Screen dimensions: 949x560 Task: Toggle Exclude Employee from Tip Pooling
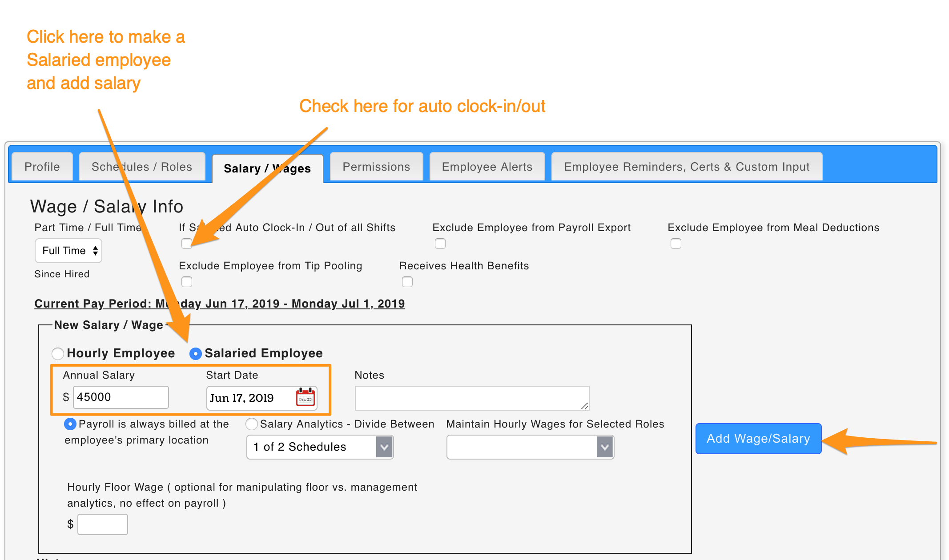pos(187,282)
